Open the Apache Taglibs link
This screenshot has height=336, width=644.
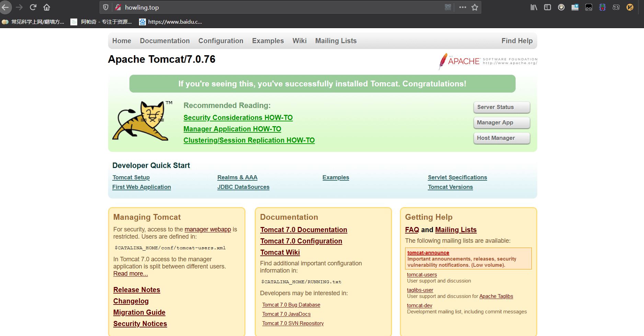click(496, 296)
